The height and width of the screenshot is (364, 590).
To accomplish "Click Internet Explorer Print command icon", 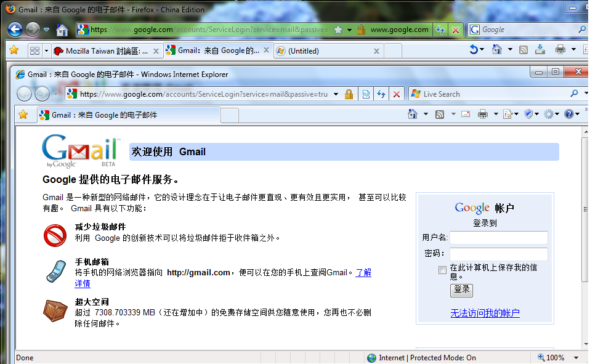I will click(x=483, y=114).
